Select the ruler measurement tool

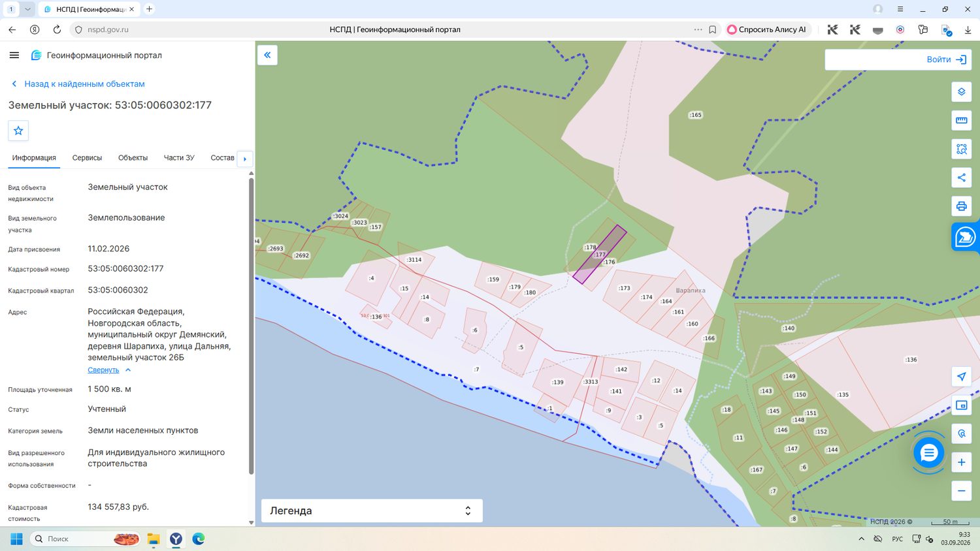click(x=961, y=121)
